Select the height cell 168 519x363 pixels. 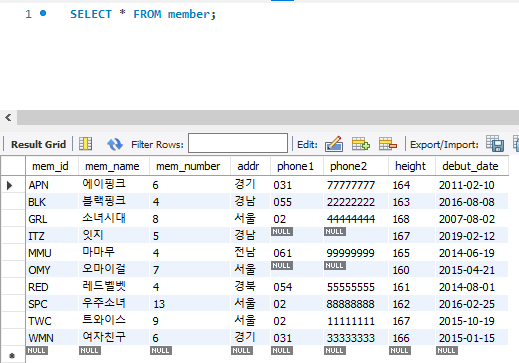[412, 219]
